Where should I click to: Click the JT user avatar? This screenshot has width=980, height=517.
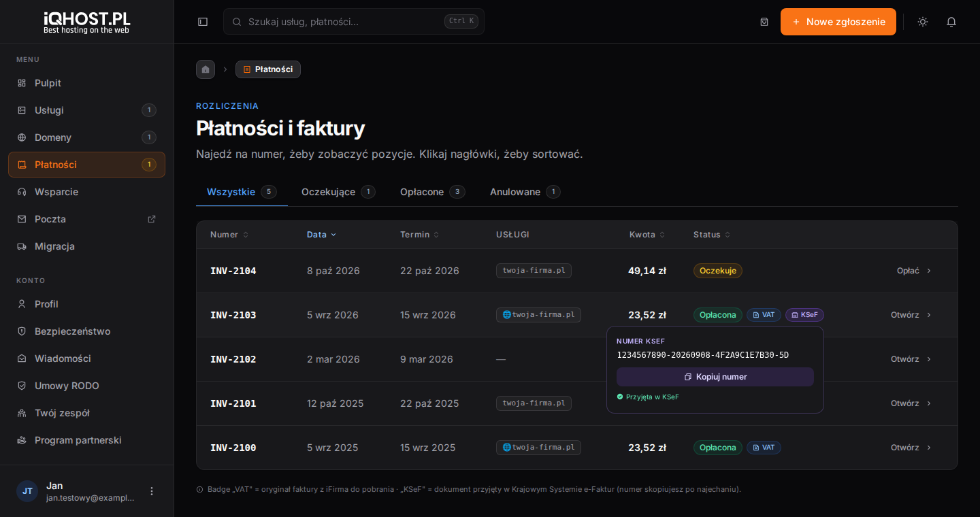[x=27, y=491]
